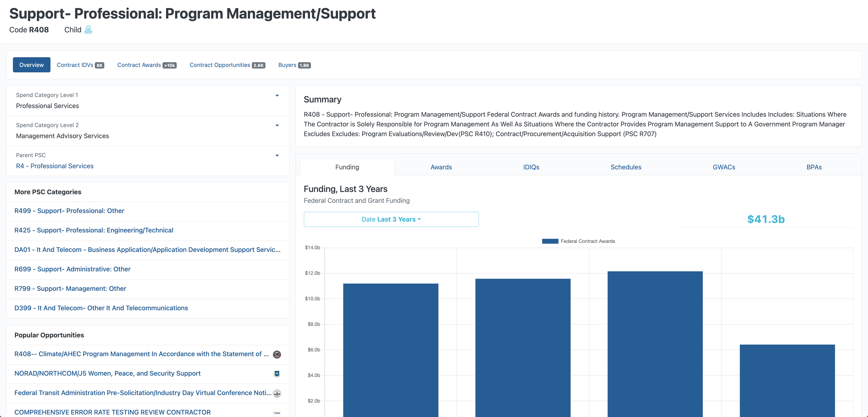Expand Spend Category Level 1 dropdown arrow
The width and height of the screenshot is (868, 417).
pos(277,96)
